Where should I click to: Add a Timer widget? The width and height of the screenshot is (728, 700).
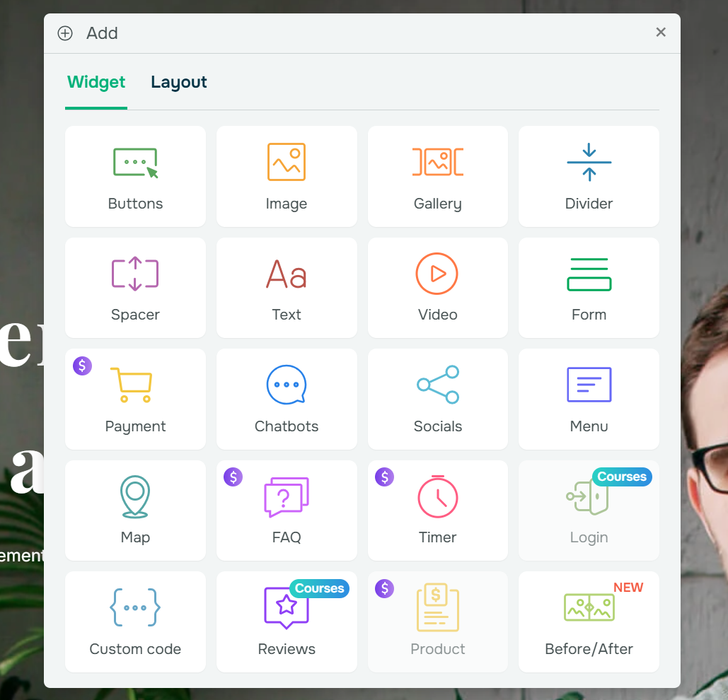(x=437, y=510)
